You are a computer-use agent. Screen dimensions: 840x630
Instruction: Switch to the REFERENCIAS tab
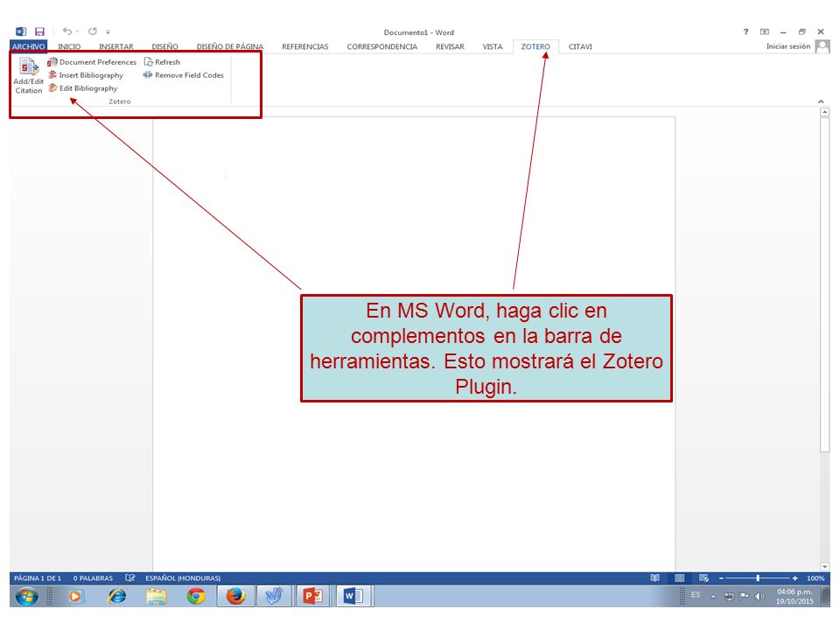pyautogui.click(x=305, y=46)
